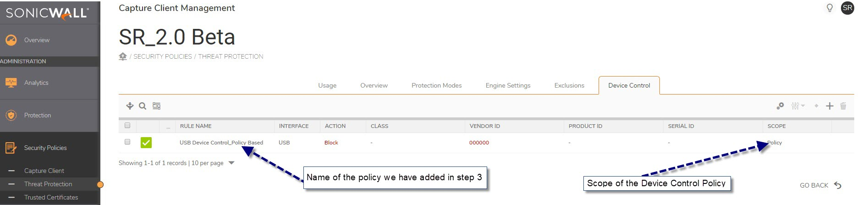Open the table search magnifier
Image resolution: width=868 pixels, height=205 pixels.
click(143, 106)
